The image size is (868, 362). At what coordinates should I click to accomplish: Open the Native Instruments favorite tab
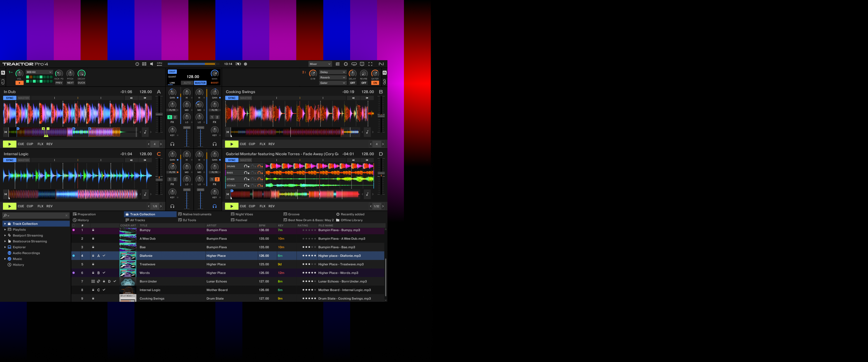point(195,214)
